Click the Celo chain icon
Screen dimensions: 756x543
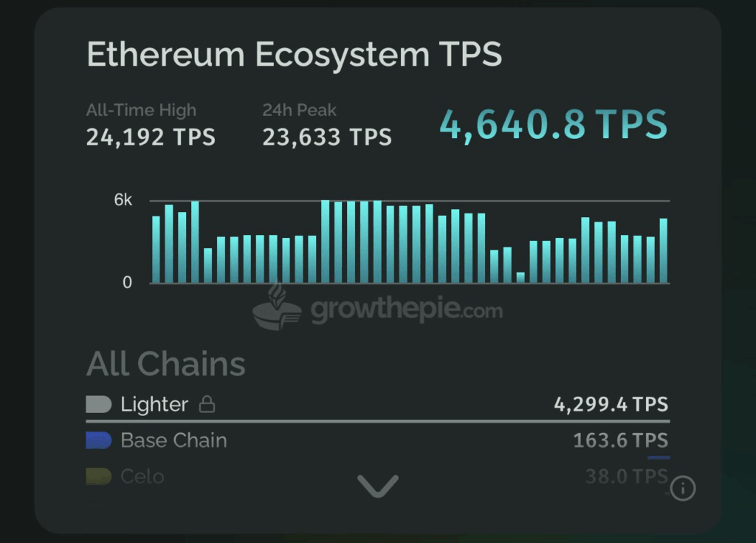point(99,476)
